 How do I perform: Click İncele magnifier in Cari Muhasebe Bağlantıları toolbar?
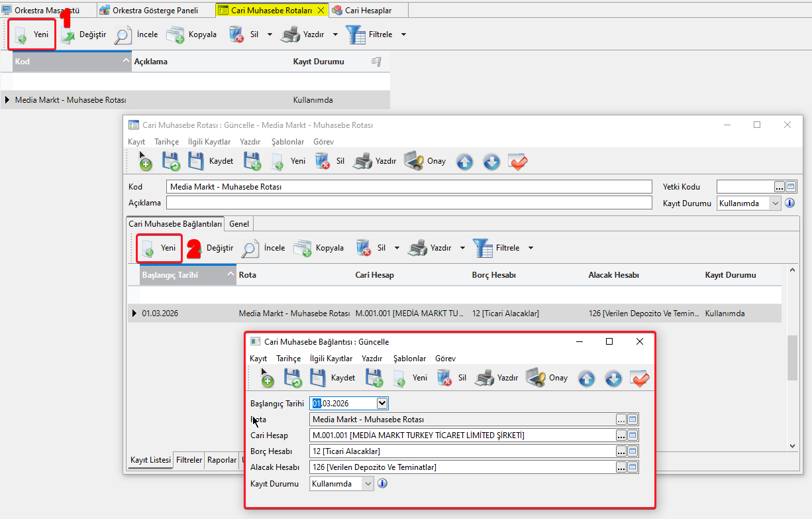[250, 248]
